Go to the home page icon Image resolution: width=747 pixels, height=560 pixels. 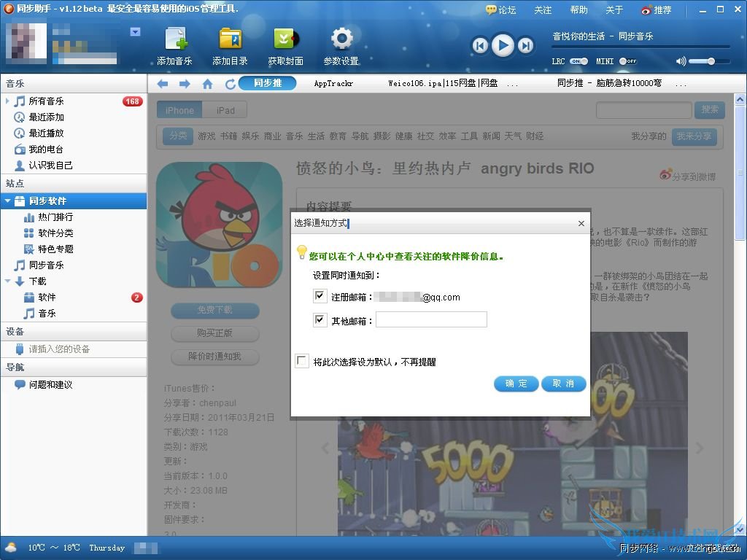pyautogui.click(x=207, y=84)
